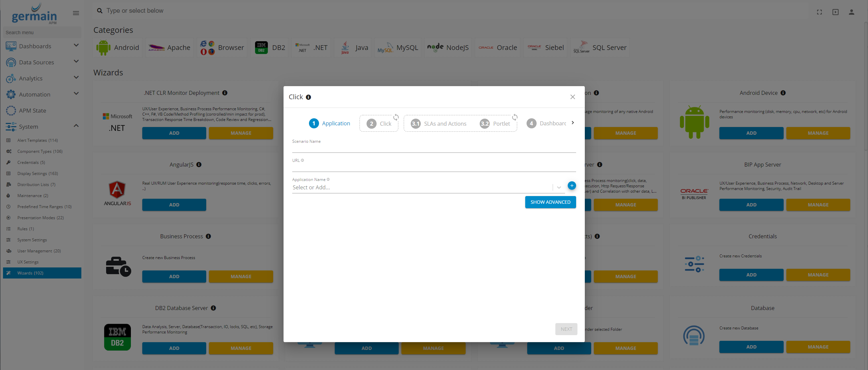The width and height of the screenshot is (868, 370).
Task: Open the user profile icon
Action: coord(851,11)
